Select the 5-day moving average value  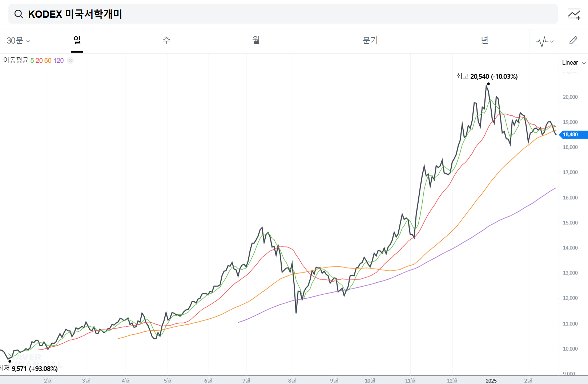click(x=32, y=61)
